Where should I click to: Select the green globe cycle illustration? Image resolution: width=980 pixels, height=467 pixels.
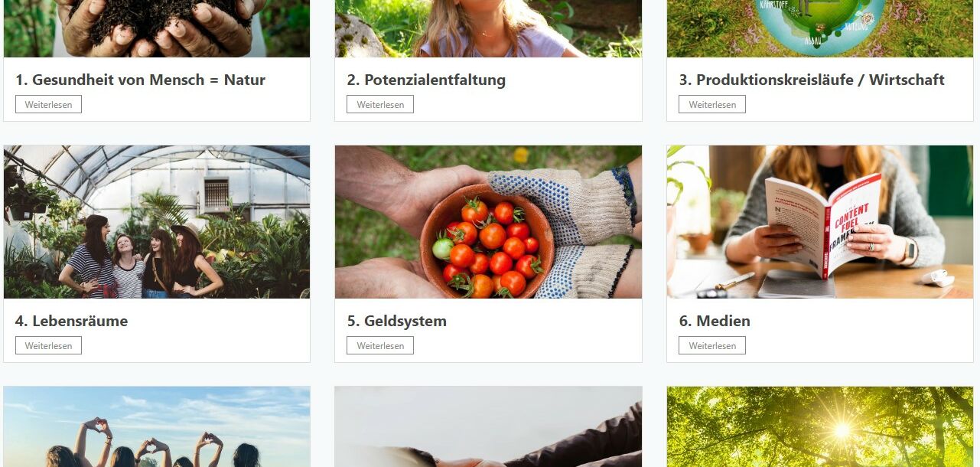[820, 28]
